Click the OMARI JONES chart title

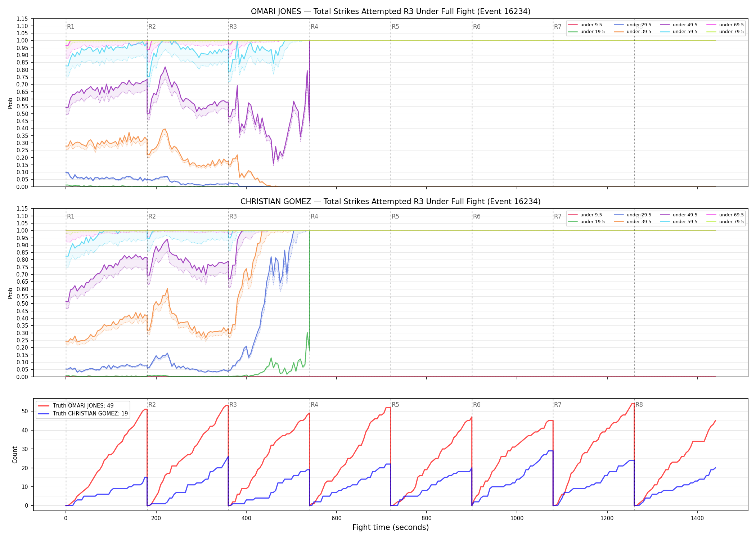click(x=391, y=12)
